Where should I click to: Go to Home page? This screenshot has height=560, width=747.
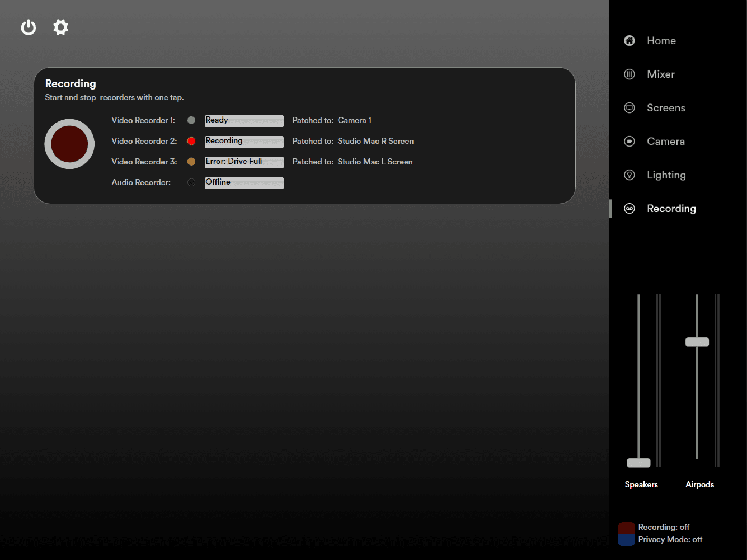point(661,40)
